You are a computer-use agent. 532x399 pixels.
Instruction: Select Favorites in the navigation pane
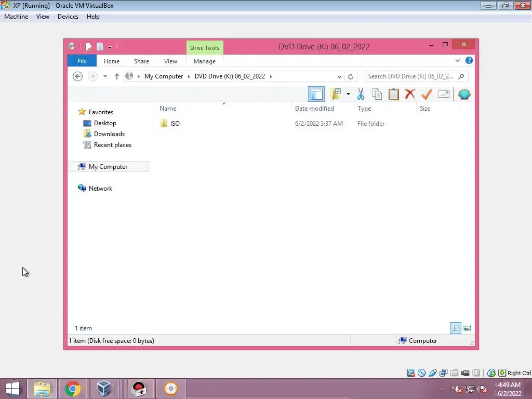click(x=101, y=112)
